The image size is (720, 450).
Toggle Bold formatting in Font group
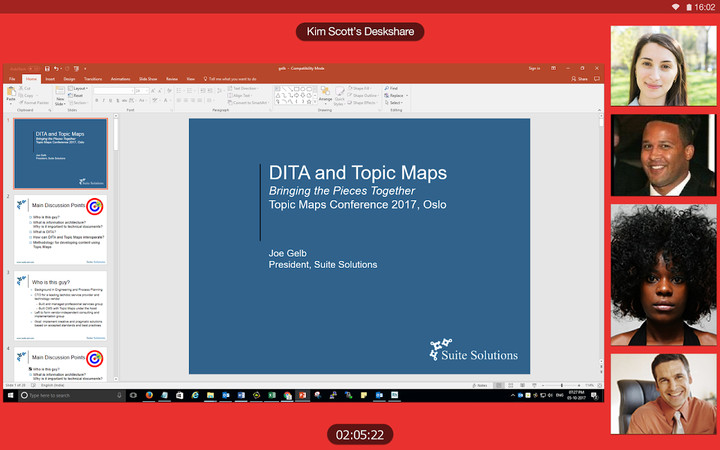97,101
